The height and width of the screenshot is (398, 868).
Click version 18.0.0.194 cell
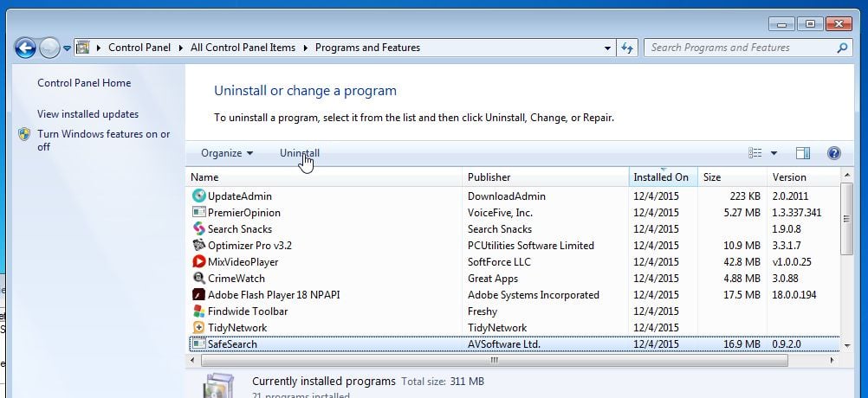794,295
